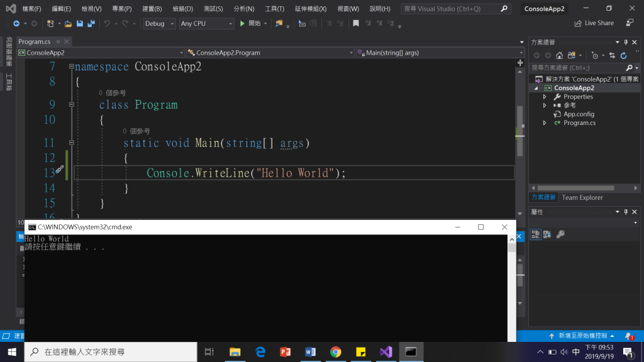Open the 編輯(E) menu
Image resolution: width=644 pixels, height=362 pixels.
[x=61, y=9]
